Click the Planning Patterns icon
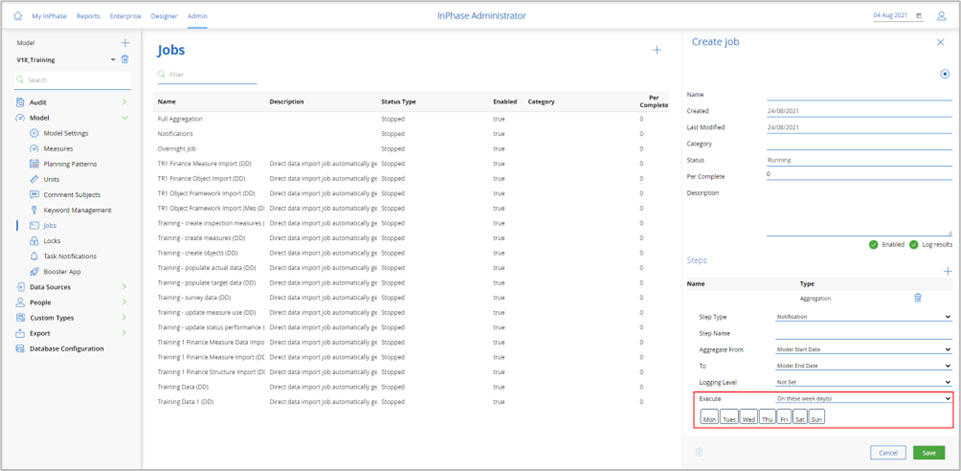Screen dimensions: 961x471 [x=34, y=164]
